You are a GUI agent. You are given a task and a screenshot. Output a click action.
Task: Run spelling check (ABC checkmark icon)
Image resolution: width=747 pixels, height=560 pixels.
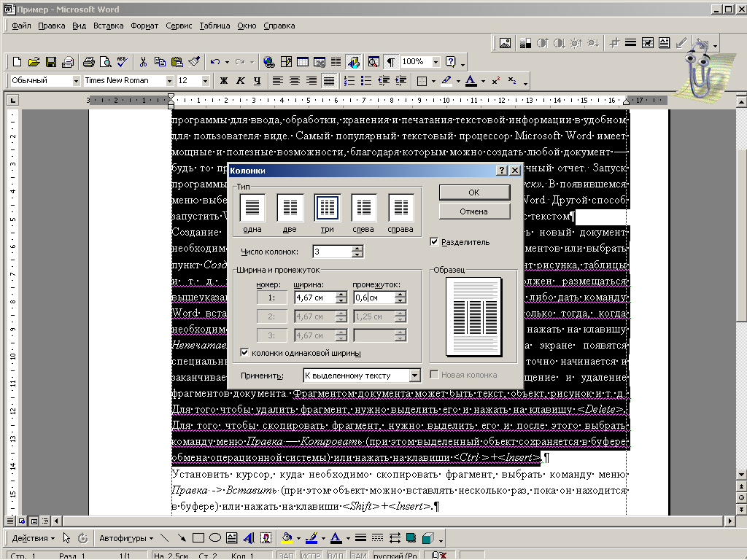tap(122, 62)
